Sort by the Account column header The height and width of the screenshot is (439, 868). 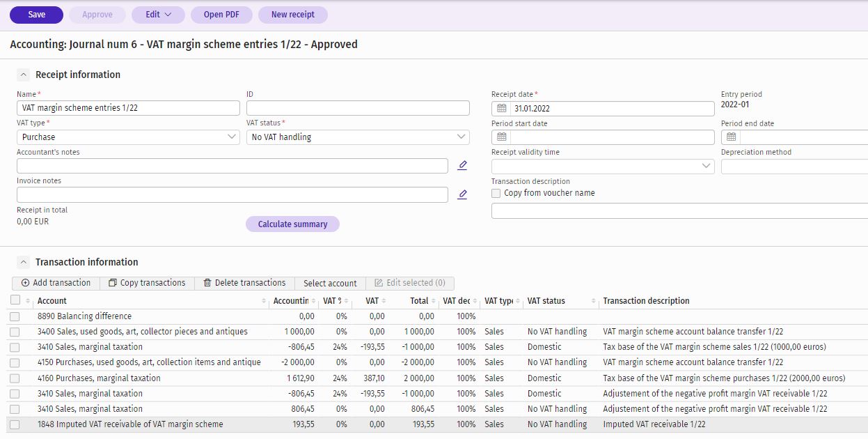(52, 301)
